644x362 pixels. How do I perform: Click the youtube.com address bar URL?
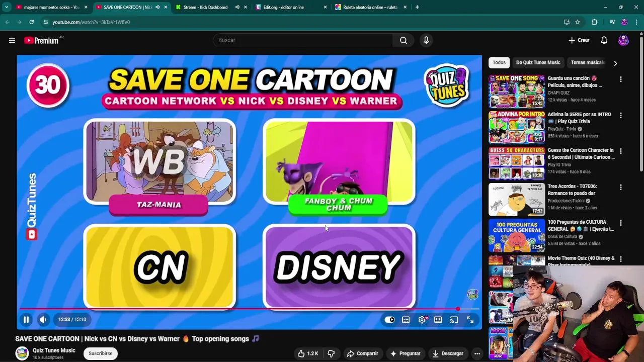[x=91, y=22]
